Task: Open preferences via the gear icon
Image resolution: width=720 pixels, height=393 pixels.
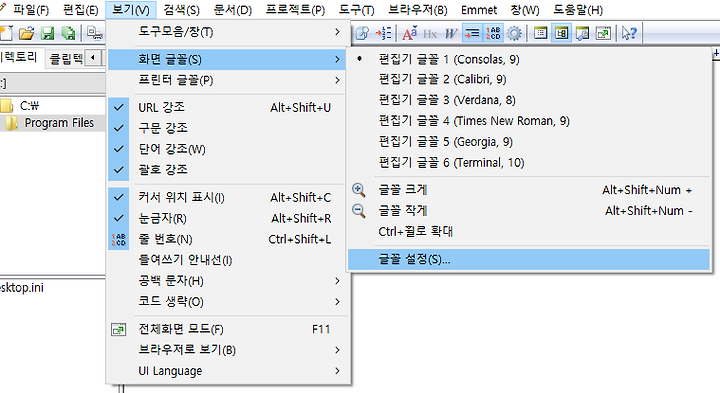Action: [514, 33]
